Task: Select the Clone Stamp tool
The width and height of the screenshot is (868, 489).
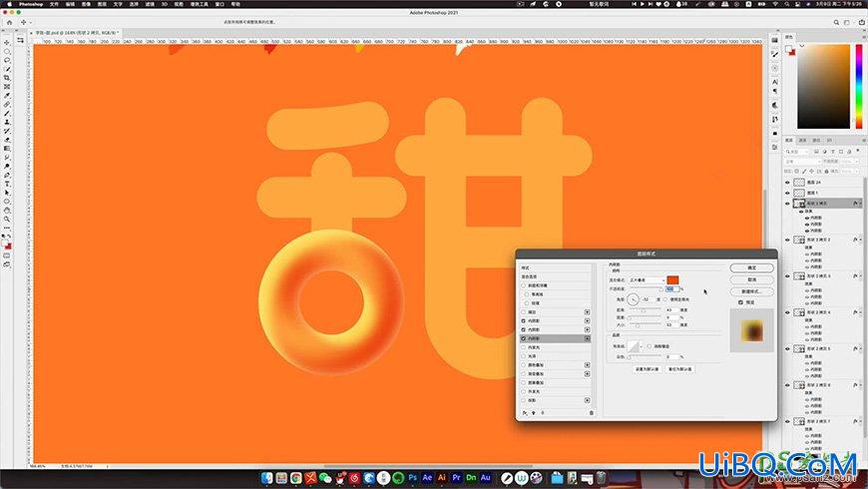Action: 7,122
